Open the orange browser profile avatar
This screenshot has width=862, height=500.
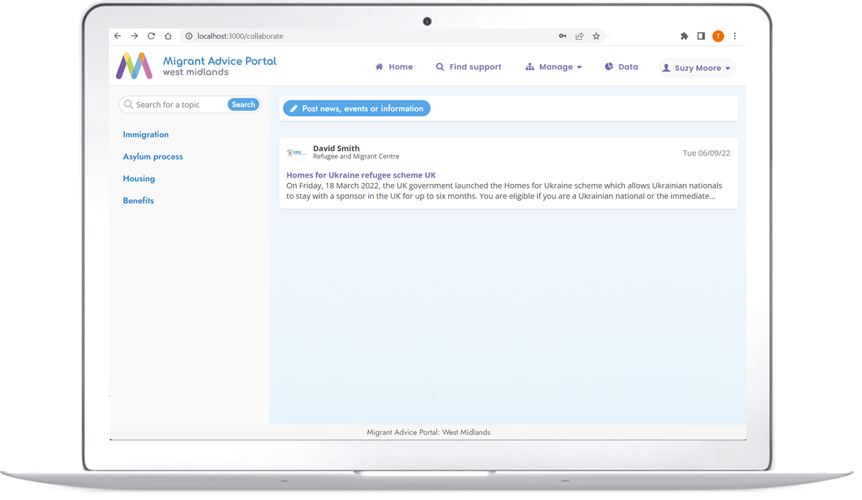click(x=718, y=36)
